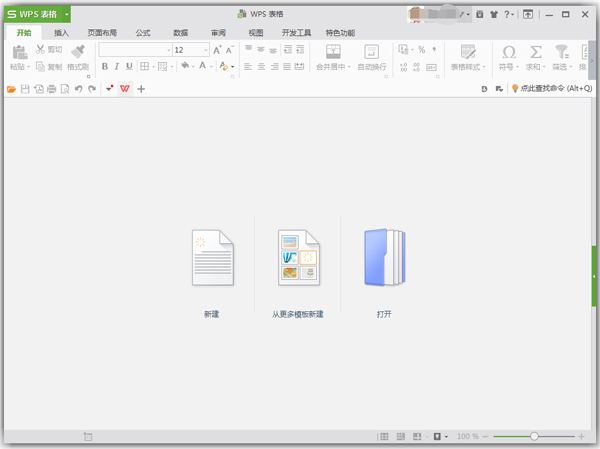Switch to the 数据 (Data) tab
The image size is (600, 449).
[x=181, y=33]
